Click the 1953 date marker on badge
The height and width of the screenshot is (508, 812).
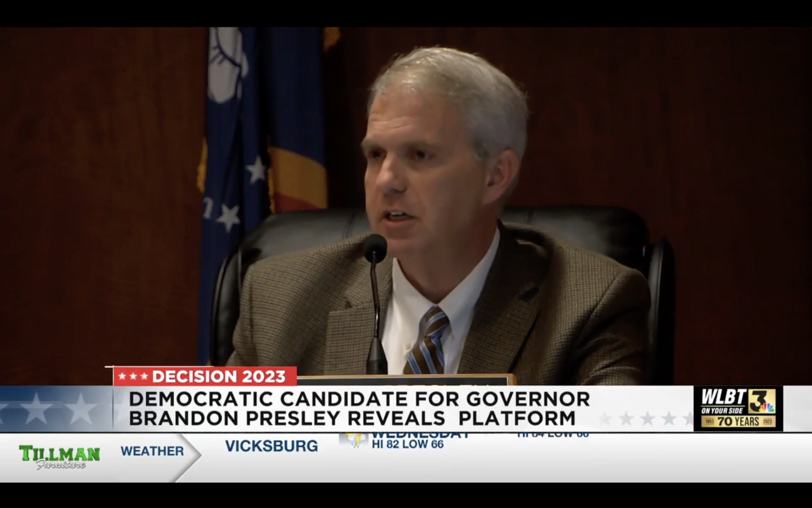[x=710, y=421]
